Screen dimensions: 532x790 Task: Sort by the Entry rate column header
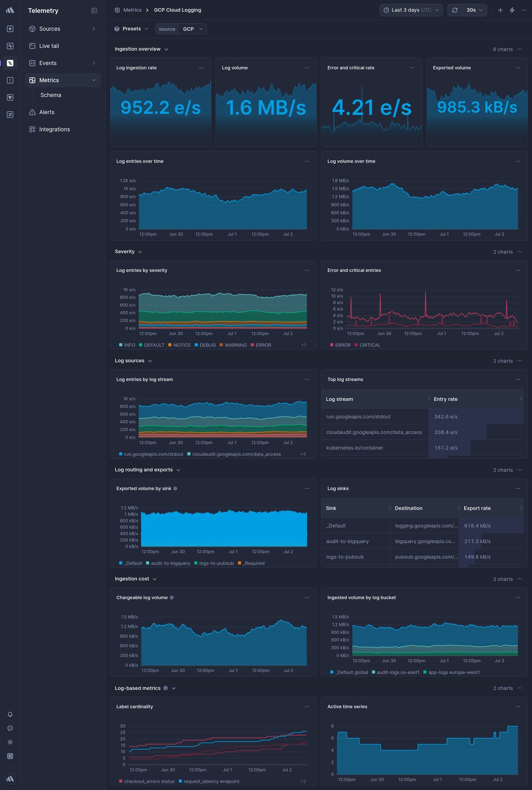tap(446, 399)
